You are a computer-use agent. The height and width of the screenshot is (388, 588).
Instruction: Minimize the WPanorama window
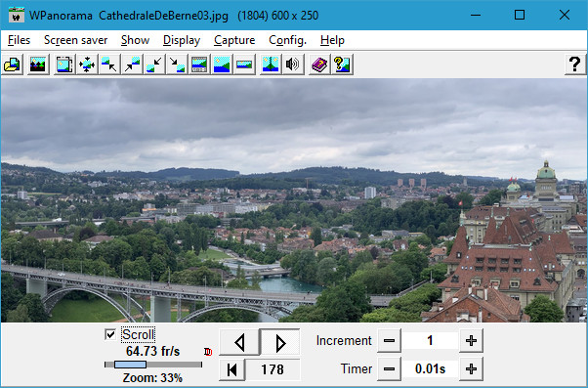[x=476, y=16]
